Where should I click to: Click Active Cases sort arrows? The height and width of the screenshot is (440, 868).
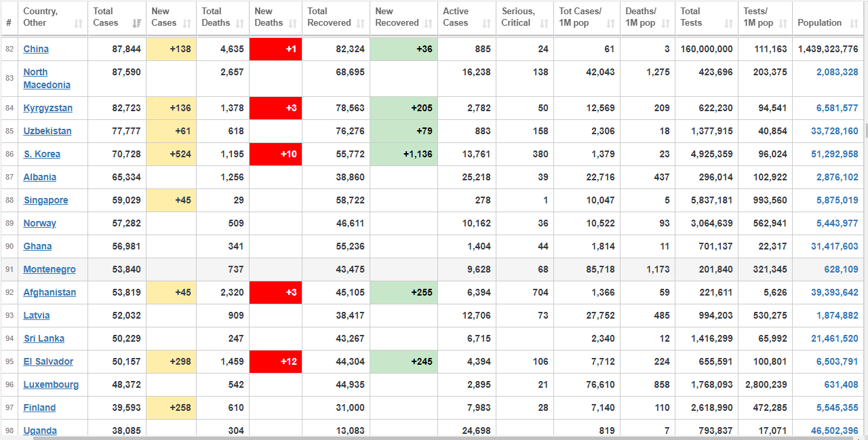487,24
